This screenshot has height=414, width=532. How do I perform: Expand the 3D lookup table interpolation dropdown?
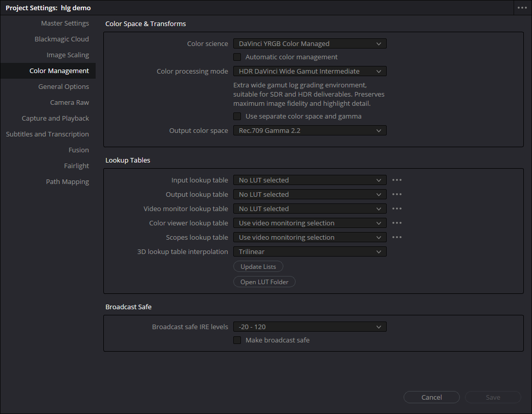tap(309, 251)
